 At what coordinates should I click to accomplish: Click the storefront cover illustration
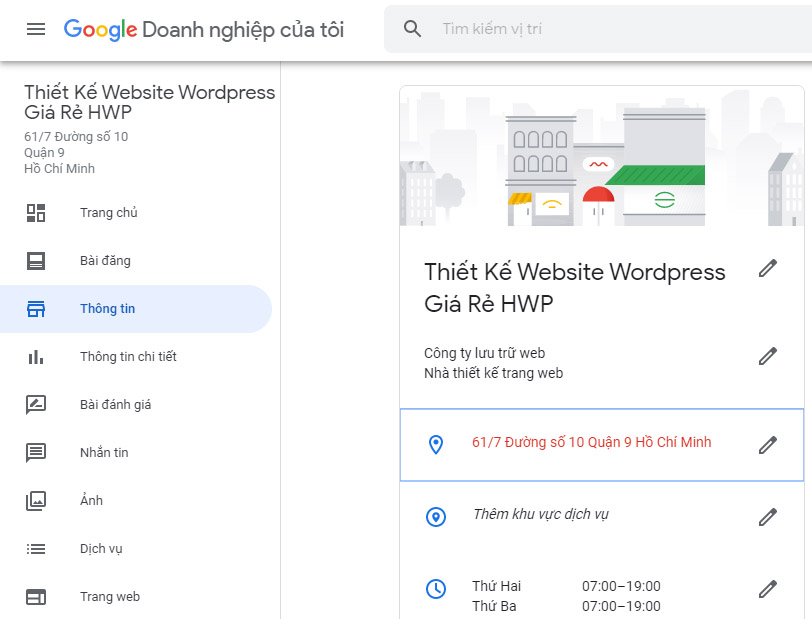click(x=602, y=156)
